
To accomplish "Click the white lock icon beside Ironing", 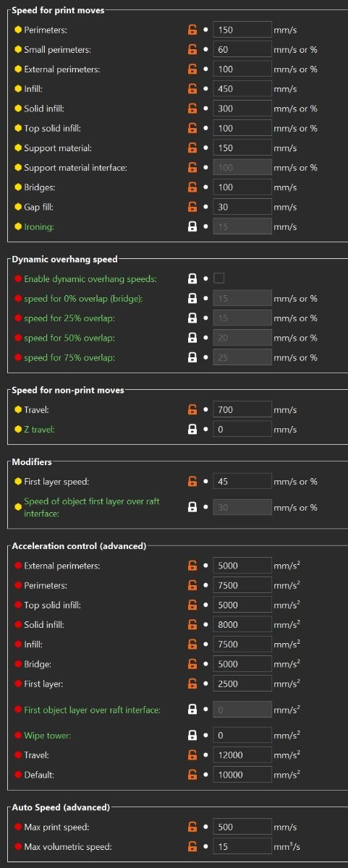I will pyautogui.click(x=192, y=226).
